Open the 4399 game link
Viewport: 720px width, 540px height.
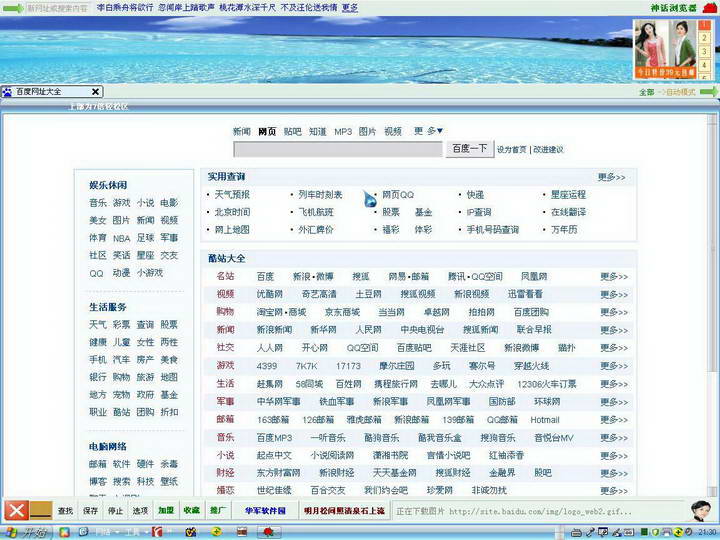[x=267, y=366]
